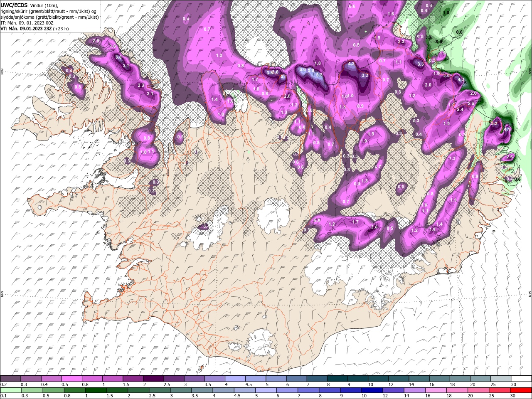
Task: Click the '3.8' value over the Westfjords
Action: point(118,57)
